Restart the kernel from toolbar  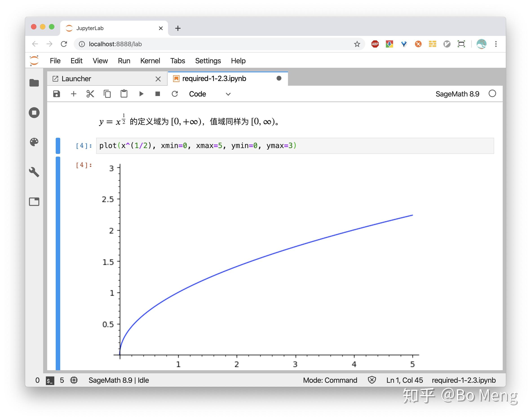pos(175,94)
